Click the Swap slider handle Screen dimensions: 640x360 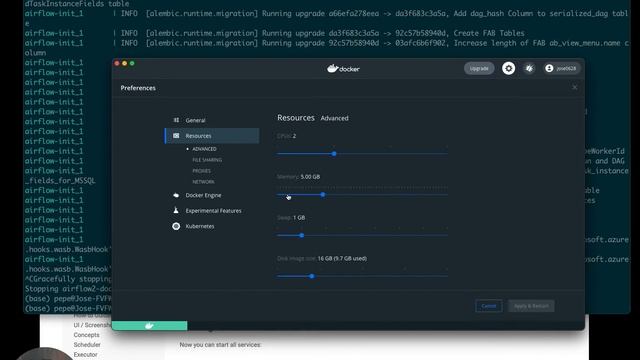tap(302, 236)
